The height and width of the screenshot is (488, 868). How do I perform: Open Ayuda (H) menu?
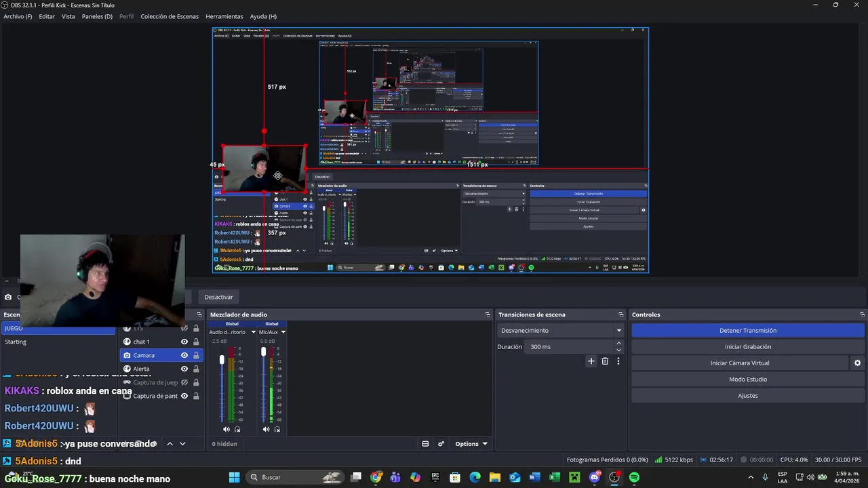[263, 16]
